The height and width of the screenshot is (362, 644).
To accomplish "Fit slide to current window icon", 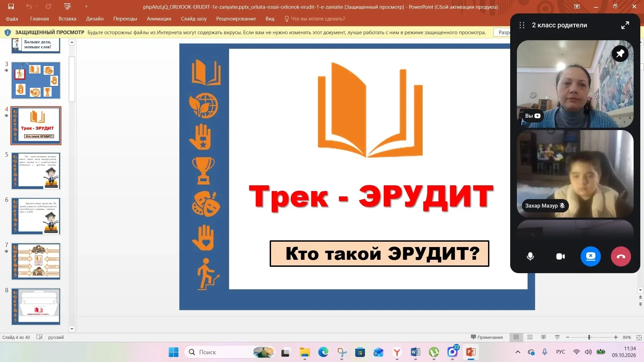I will point(639,337).
